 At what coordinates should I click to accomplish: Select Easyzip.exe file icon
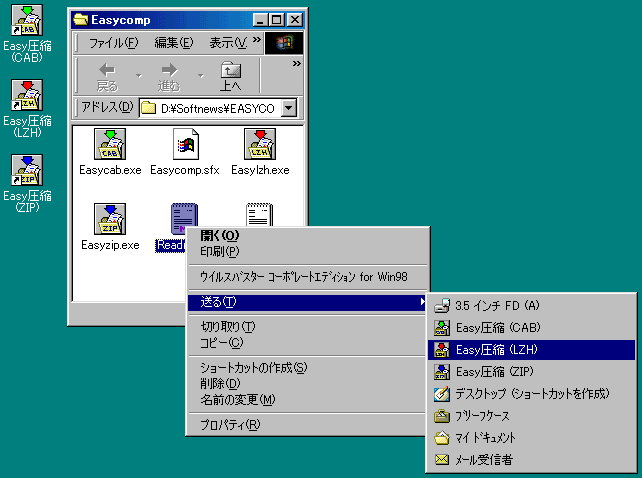point(110,219)
